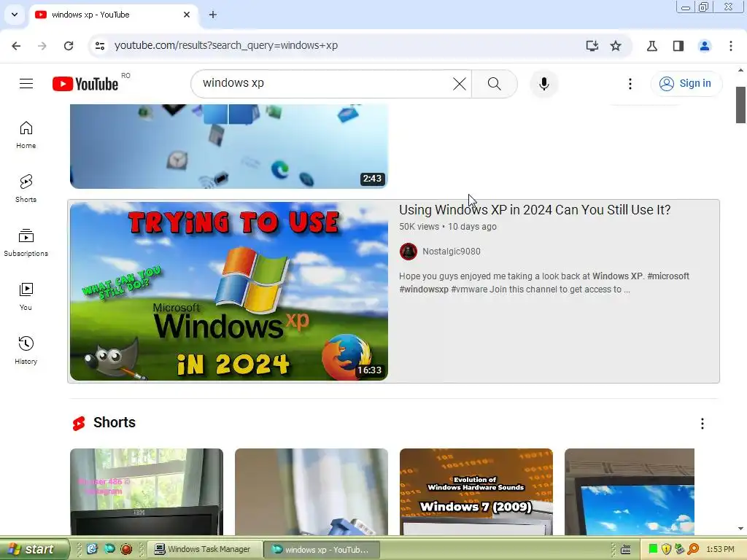The width and height of the screenshot is (747, 560).
Task: Open Chrome Labs flask icon
Action: coord(651,46)
